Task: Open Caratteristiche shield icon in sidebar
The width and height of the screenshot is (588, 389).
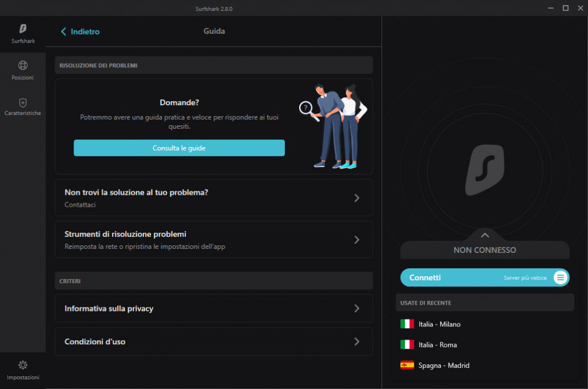Action: [23, 102]
